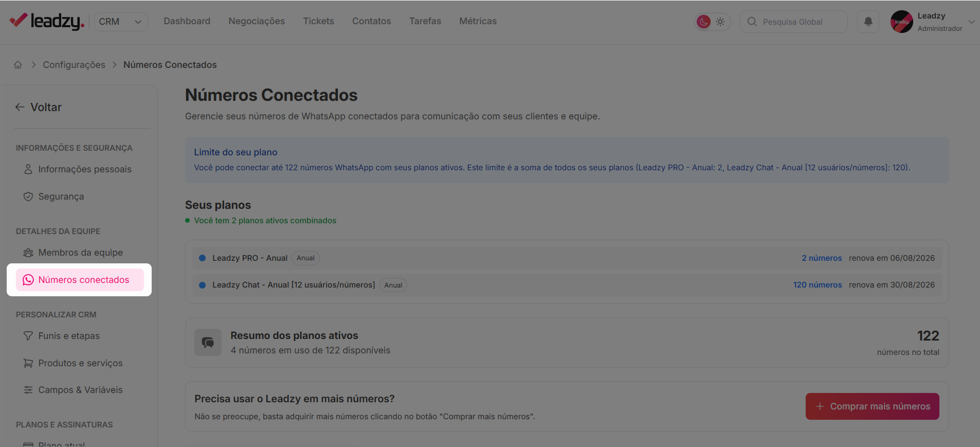Viewport: 980px width, 447px height.
Task: Click the search magnifier icon
Action: (752, 22)
